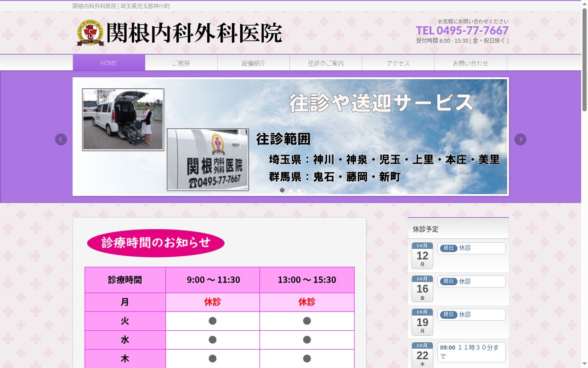The image size is (588, 368).
Task: Click the 9:00 ～ 11:30 table header
Action: pos(213,280)
